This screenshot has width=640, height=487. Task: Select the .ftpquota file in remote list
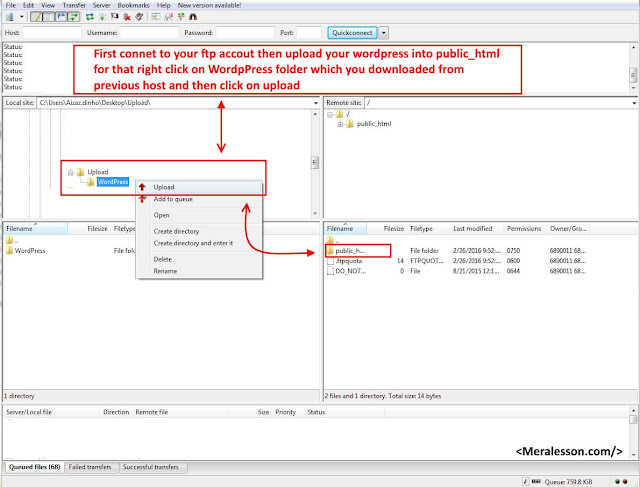(x=349, y=261)
